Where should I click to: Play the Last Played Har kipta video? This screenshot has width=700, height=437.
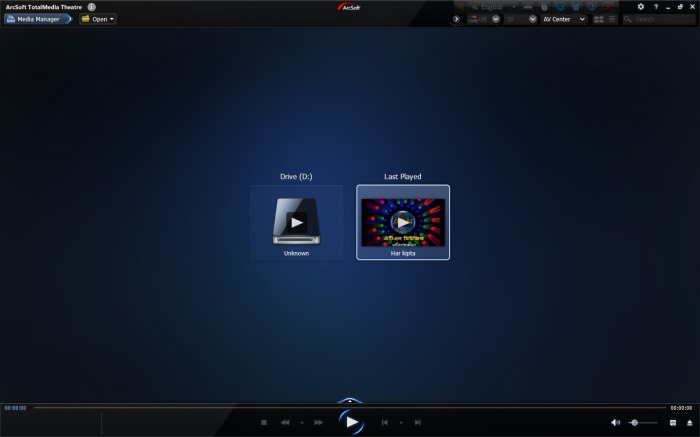coord(403,222)
